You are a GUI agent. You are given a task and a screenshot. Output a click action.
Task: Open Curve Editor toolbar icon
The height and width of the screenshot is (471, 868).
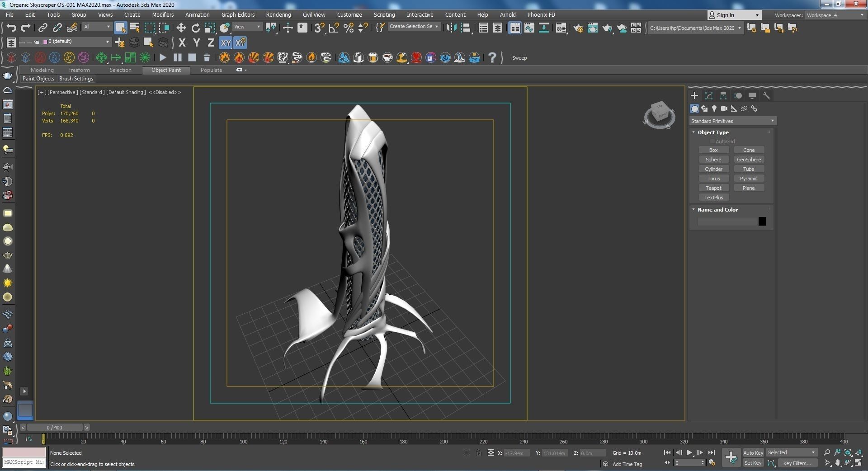pyautogui.click(x=529, y=28)
